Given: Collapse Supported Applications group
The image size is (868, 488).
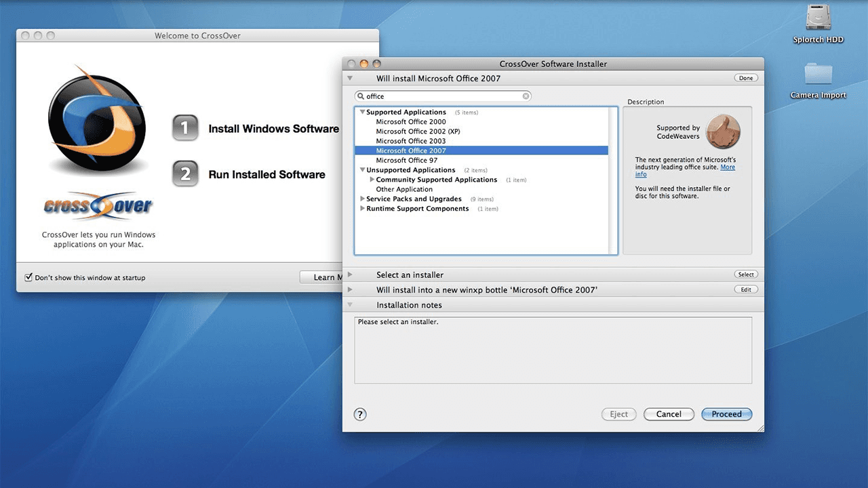Looking at the screenshot, I should [362, 112].
